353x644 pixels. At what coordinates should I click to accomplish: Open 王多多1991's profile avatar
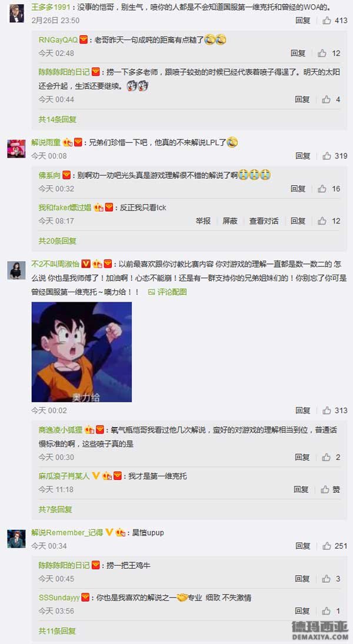point(16,13)
